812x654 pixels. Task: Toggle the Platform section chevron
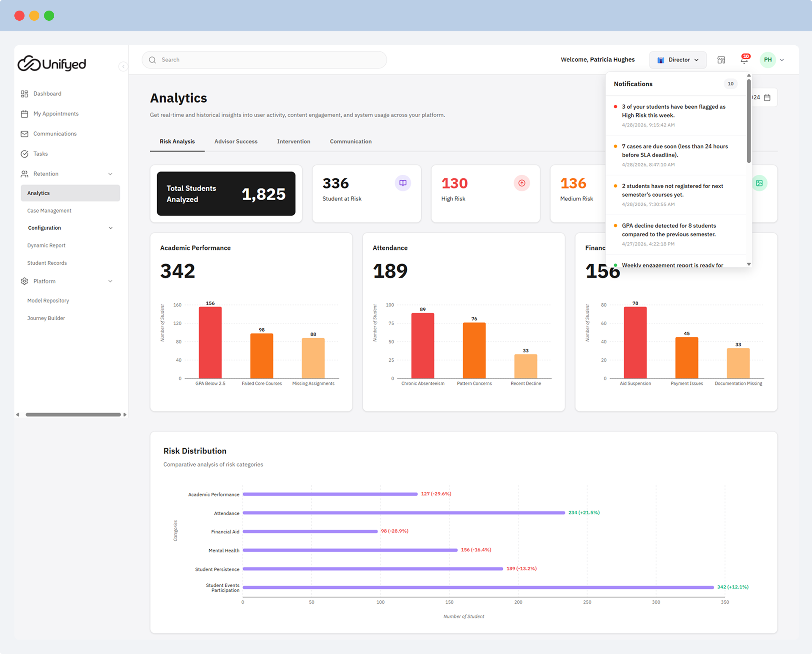[110, 281]
